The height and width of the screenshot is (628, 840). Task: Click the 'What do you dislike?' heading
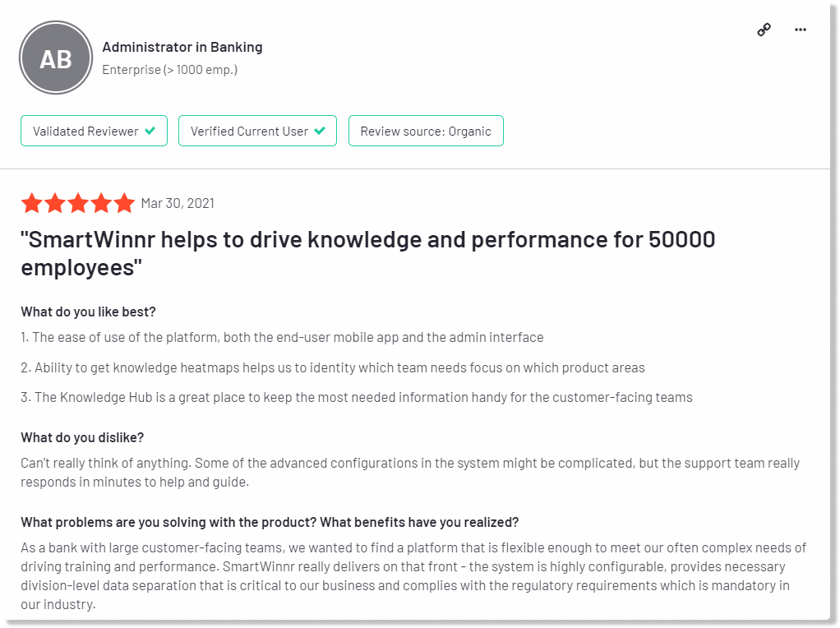[82, 438]
